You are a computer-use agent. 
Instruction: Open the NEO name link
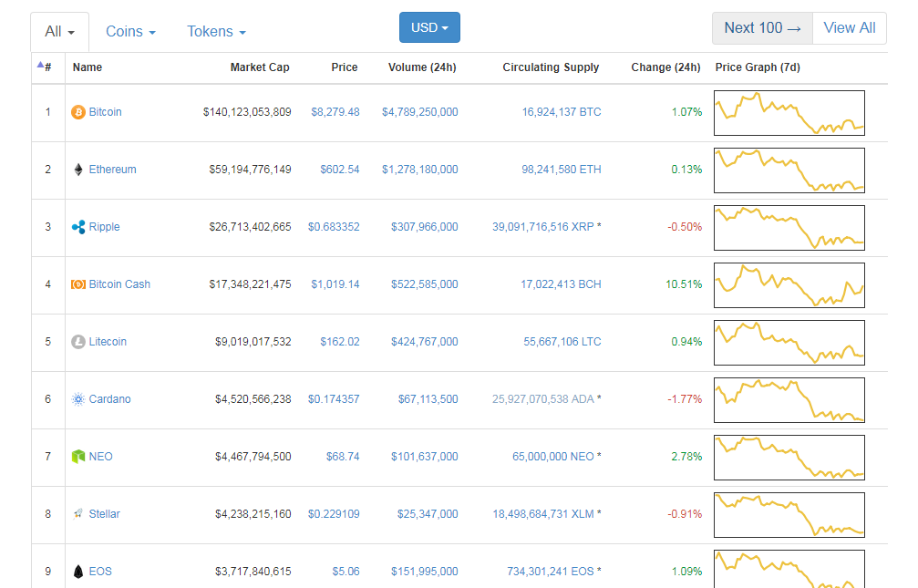click(100, 456)
